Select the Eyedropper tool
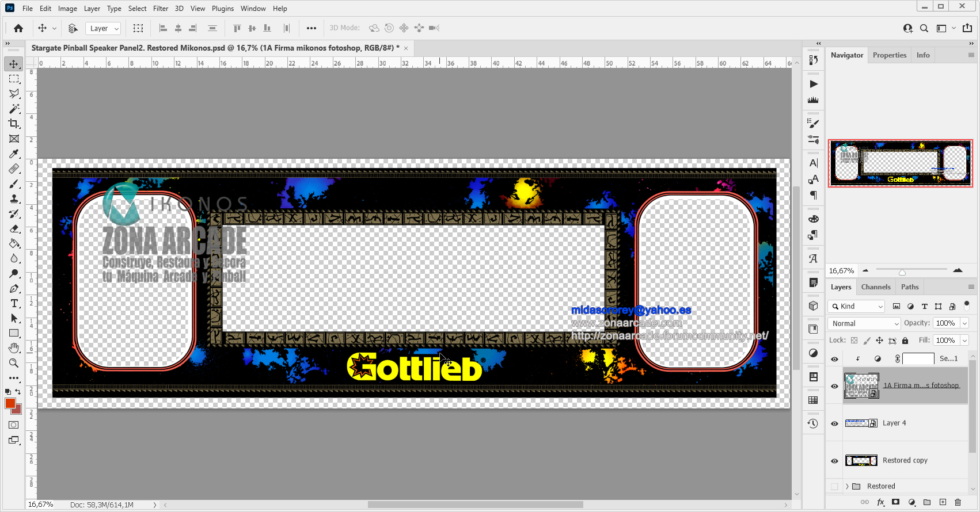This screenshot has height=512, width=980. click(14, 154)
